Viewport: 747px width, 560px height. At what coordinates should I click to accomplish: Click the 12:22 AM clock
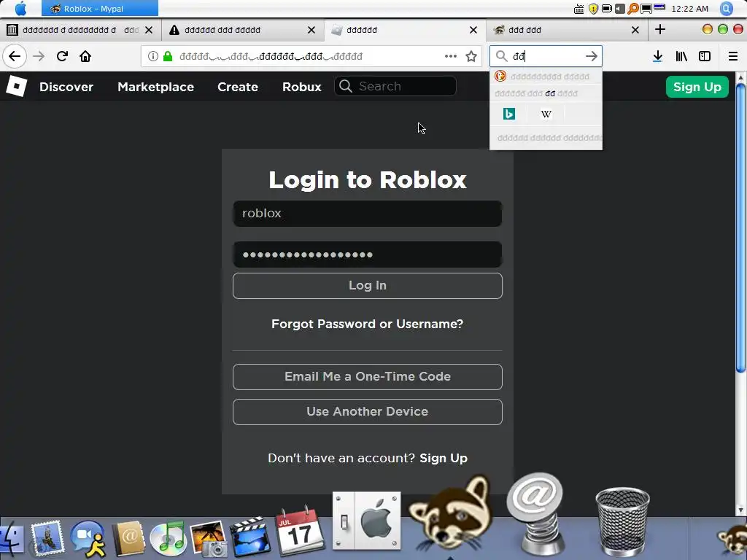tap(689, 9)
